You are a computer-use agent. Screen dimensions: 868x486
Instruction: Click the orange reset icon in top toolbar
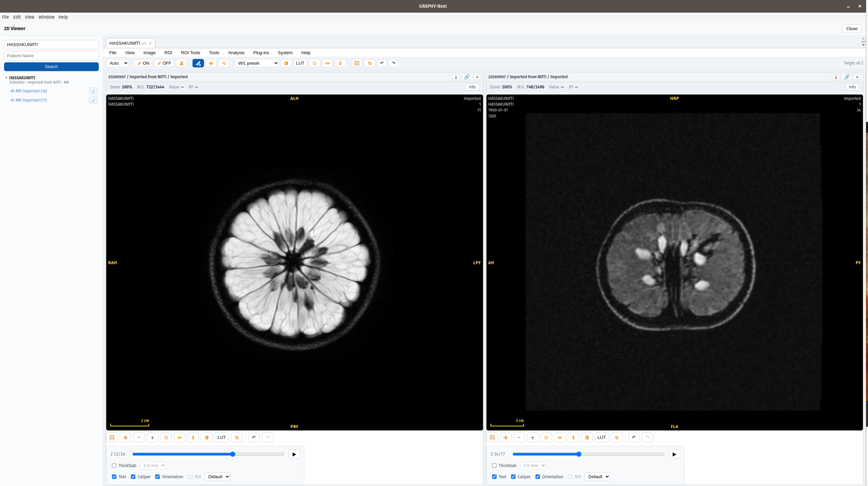tap(370, 63)
